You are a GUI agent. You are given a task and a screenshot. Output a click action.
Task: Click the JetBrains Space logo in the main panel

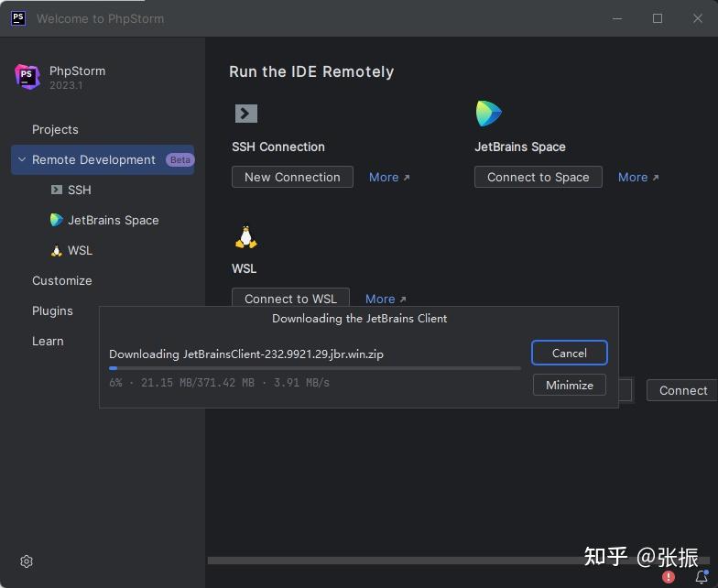click(489, 114)
